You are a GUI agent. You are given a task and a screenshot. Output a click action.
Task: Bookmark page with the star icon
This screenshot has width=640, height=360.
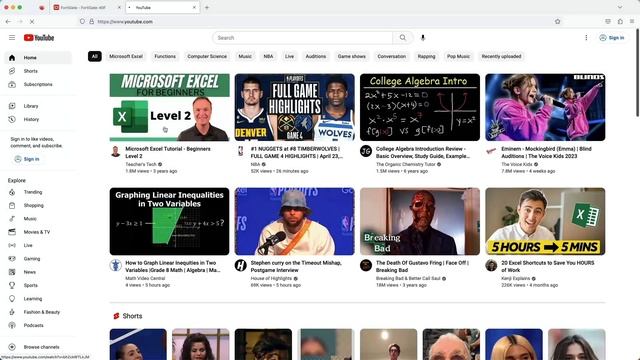(558, 22)
